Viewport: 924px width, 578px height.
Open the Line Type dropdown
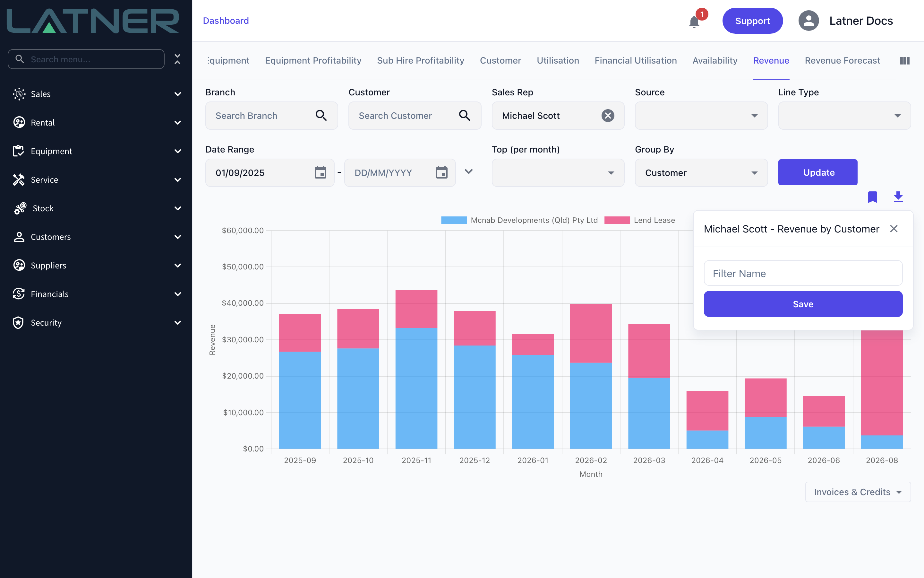coord(844,116)
